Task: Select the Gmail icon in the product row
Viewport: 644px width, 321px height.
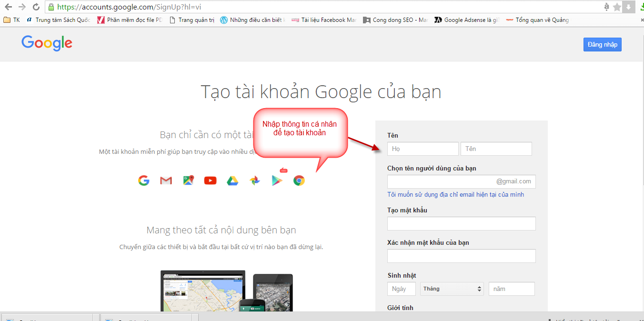Action: coord(166,180)
